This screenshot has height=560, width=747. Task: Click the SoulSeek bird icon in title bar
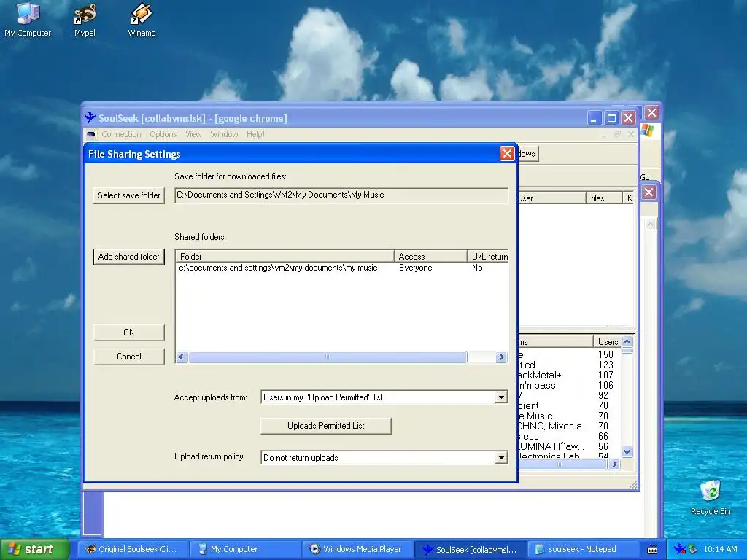(90, 117)
